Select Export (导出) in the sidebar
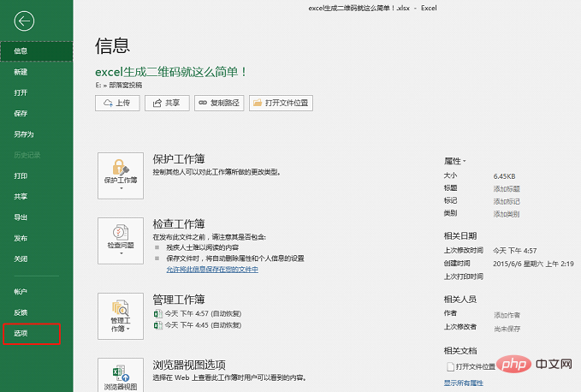Screen dimensions: 581x392 [x=21, y=217]
